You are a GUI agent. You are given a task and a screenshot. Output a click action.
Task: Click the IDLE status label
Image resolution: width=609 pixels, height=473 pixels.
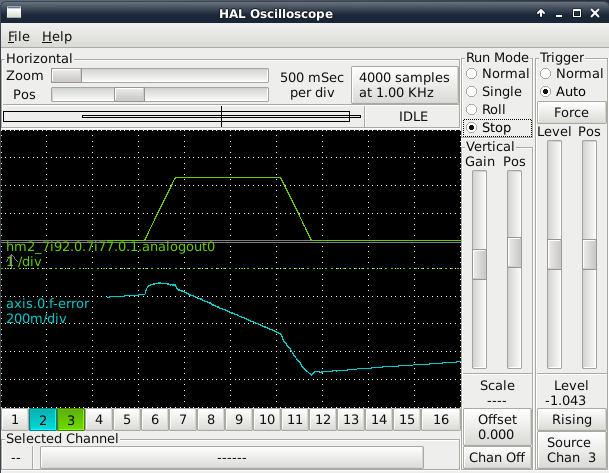pyautogui.click(x=413, y=117)
